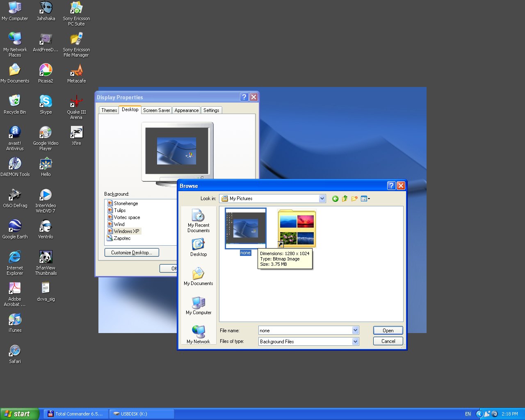Click the Windows start button
Viewport: 525px width, 420px height.
(19, 414)
